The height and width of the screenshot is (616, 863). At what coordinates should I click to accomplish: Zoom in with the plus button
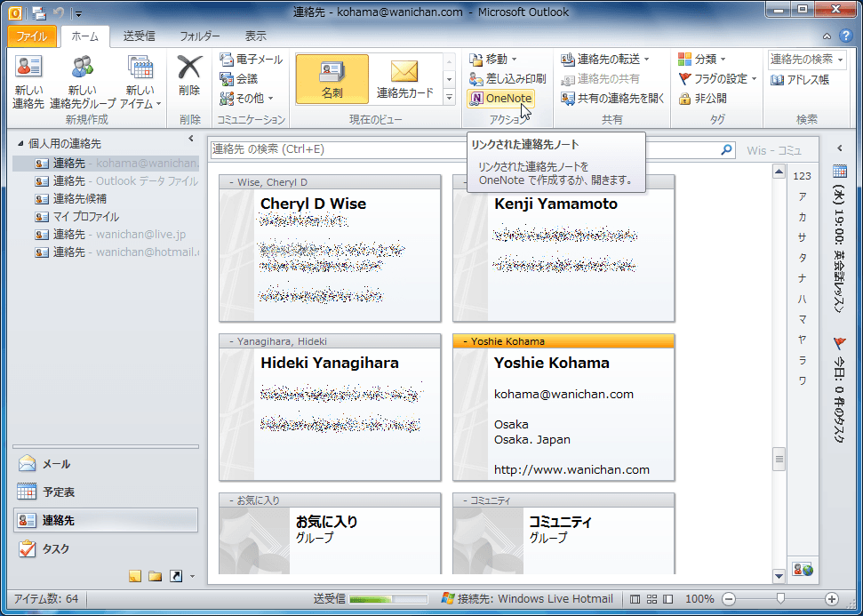point(832,599)
